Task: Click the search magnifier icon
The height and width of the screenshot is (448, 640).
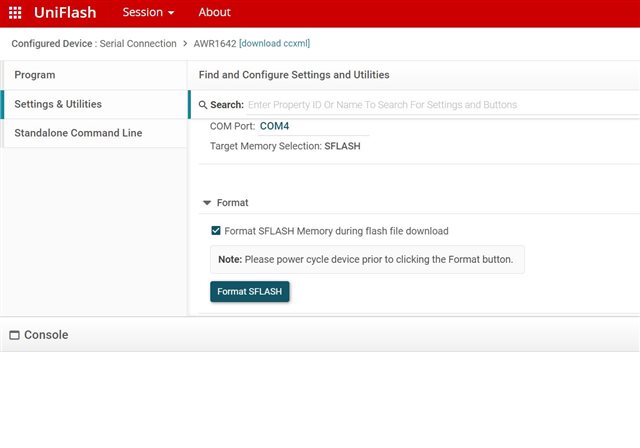Action: [x=203, y=105]
